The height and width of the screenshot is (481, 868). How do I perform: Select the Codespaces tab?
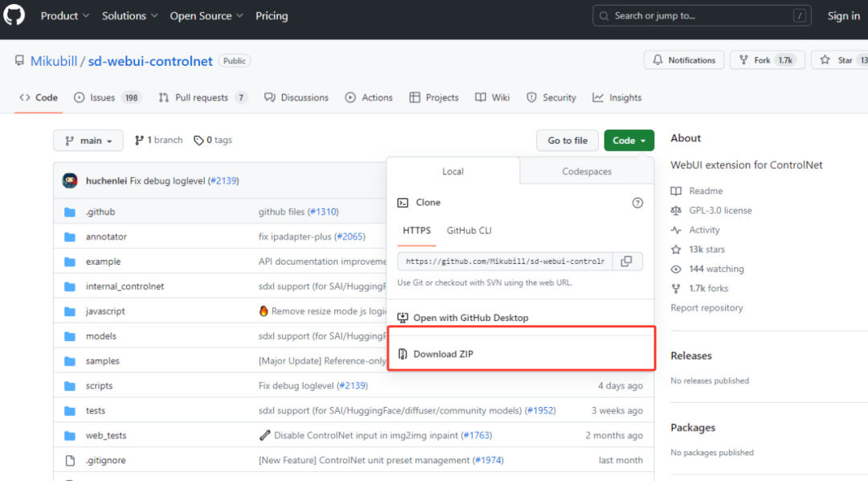click(x=587, y=171)
